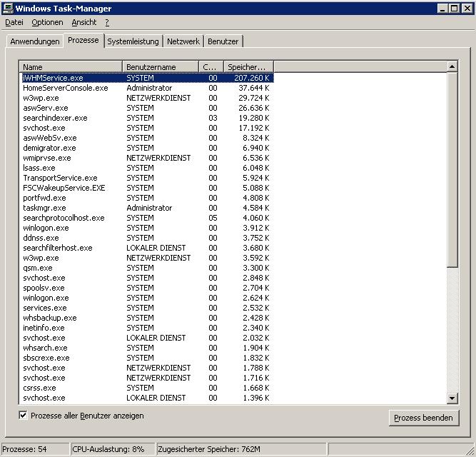Sort by the Name column header
The width and height of the screenshot is (476, 457).
(71, 67)
